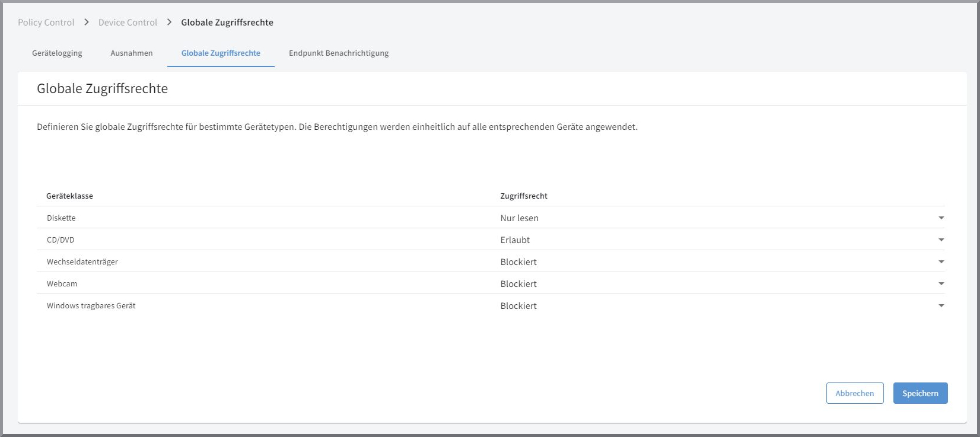Click the 'Definieren Sie globale Zugriffsrechte' description text
Screen dimensions: 980x437
[x=337, y=127]
